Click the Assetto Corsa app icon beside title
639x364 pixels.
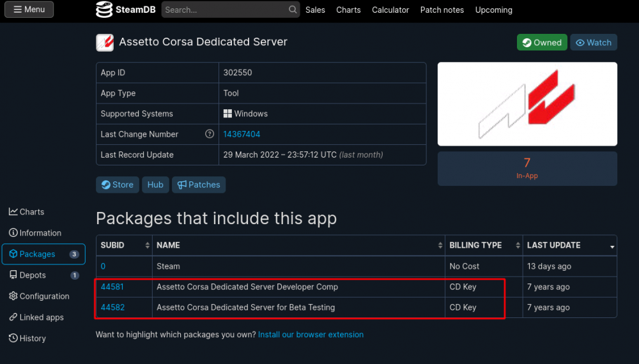pos(105,42)
